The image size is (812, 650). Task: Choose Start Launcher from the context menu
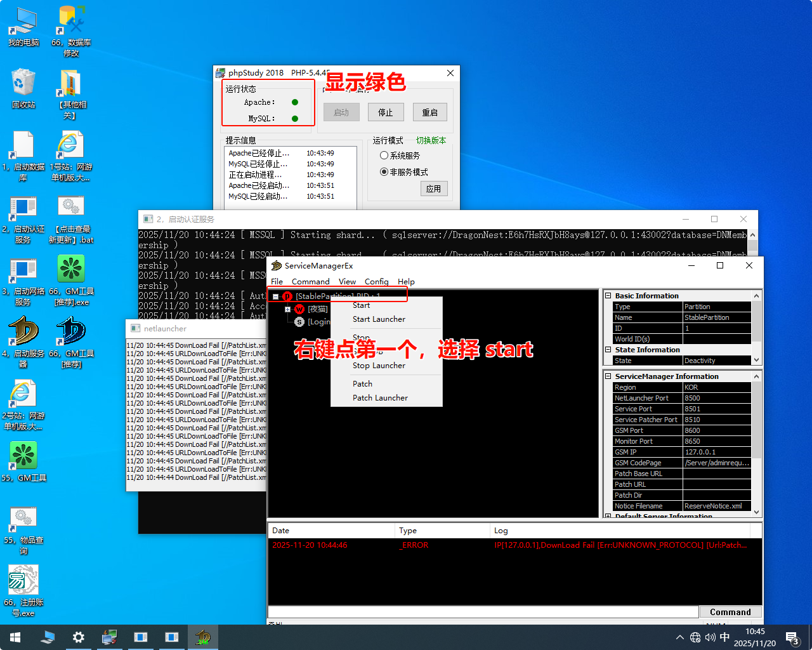(x=379, y=319)
